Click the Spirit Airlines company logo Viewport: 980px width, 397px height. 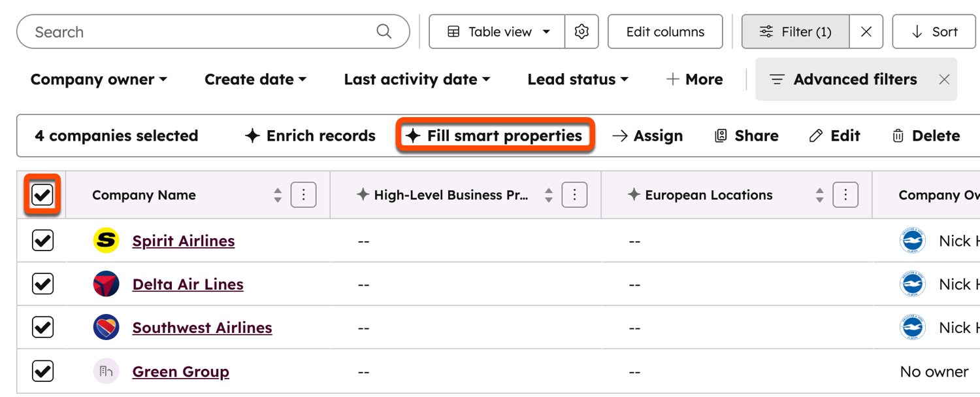coord(106,240)
